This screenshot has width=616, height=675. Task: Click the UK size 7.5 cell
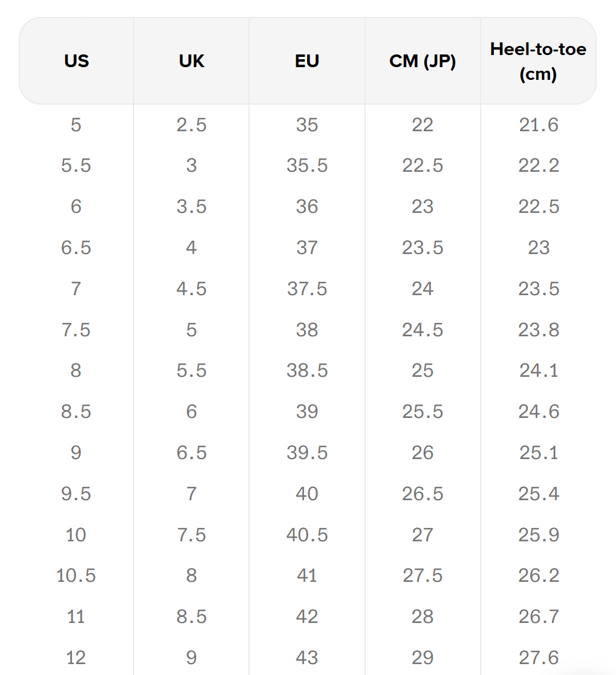click(192, 535)
